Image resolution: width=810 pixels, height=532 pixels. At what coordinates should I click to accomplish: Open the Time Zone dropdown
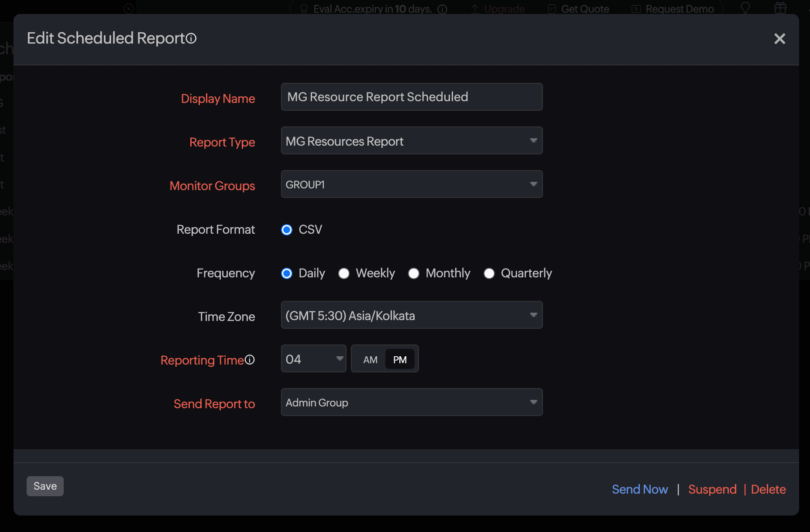(x=412, y=315)
